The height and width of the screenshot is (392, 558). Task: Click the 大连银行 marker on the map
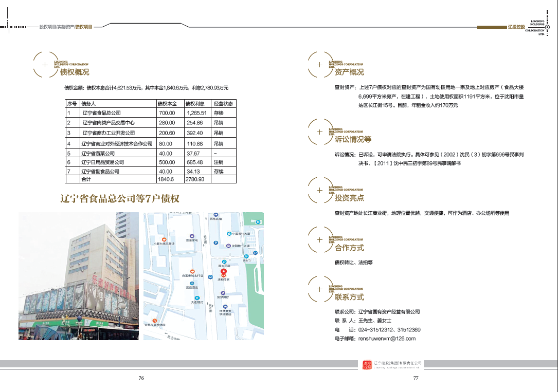click(x=197, y=298)
